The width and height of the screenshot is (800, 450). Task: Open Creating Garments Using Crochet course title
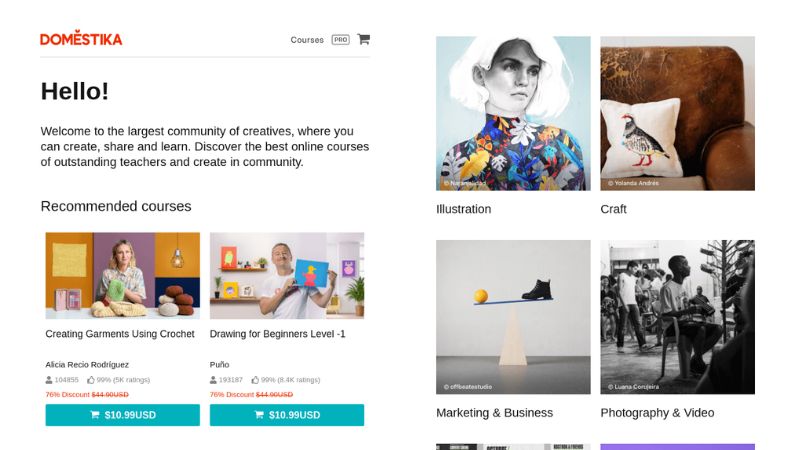click(x=120, y=334)
